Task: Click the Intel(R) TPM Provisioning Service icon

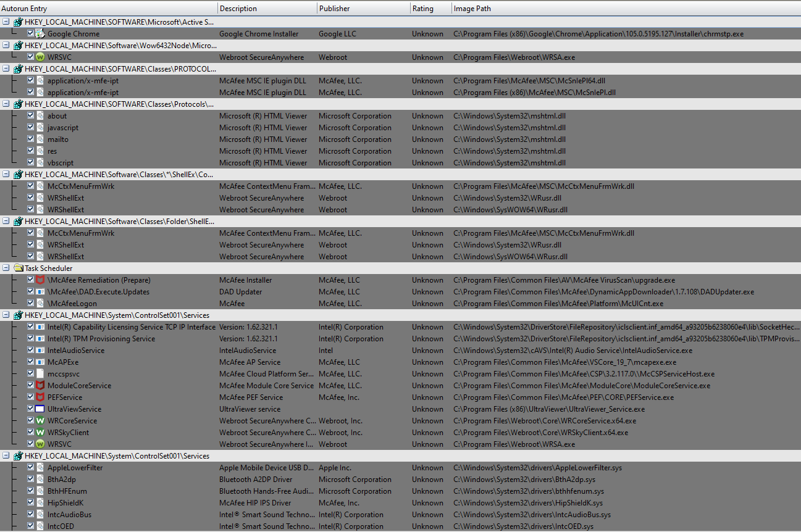Action: [40, 339]
